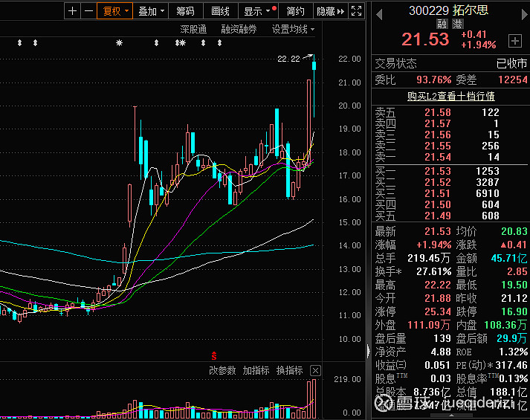Click the 筹码 chip distribution button

click(x=185, y=11)
